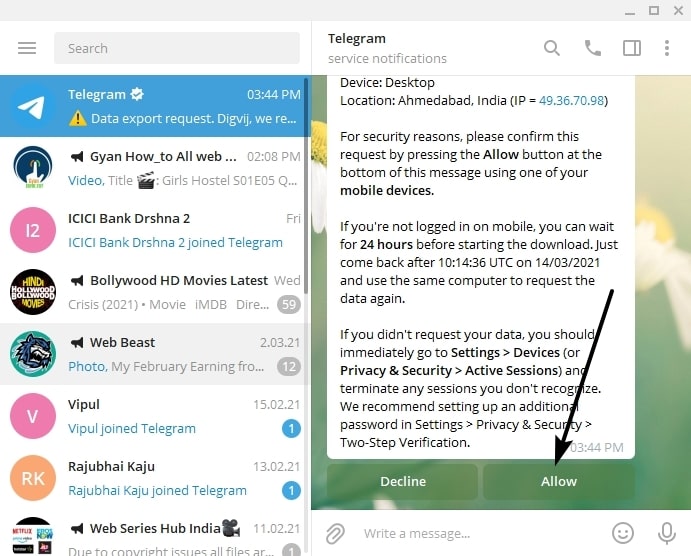The height and width of the screenshot is (556, 691).
Task: Click 'Rajubhai Kaju joined Telegram' preview text
Action: (x=157, y=490)
